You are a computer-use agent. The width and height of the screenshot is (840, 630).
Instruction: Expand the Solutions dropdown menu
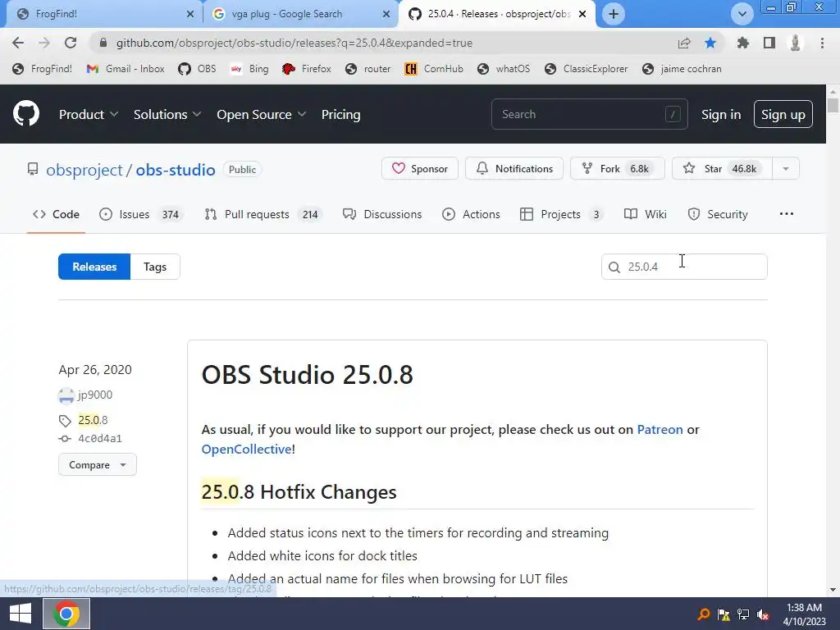[x=167, y=114]
